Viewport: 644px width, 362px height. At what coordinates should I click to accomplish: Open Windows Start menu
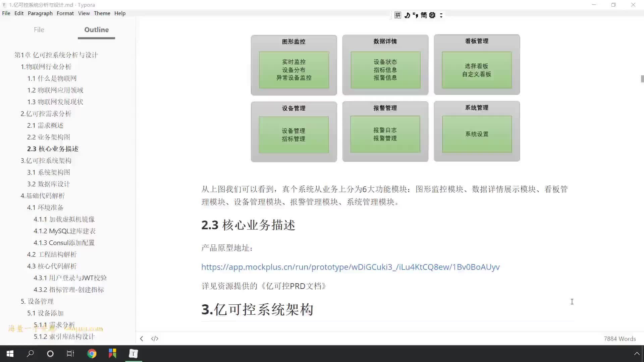(10, 354)
